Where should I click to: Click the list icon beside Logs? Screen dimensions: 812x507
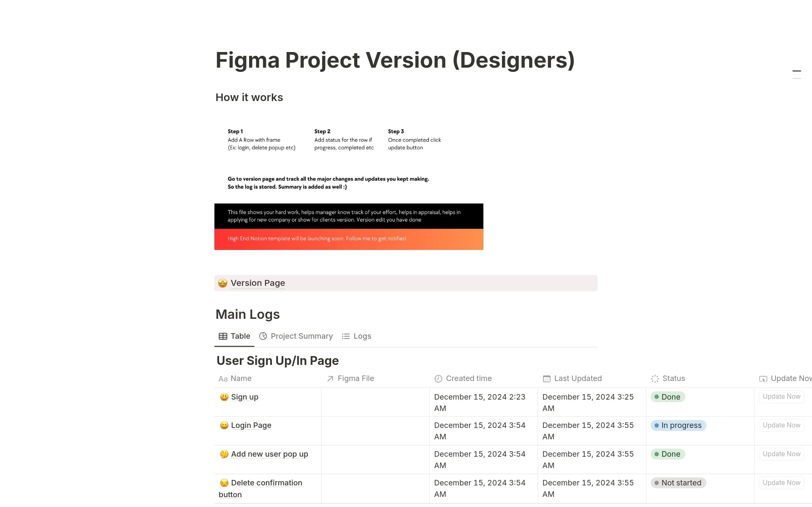tap(346, 336)
